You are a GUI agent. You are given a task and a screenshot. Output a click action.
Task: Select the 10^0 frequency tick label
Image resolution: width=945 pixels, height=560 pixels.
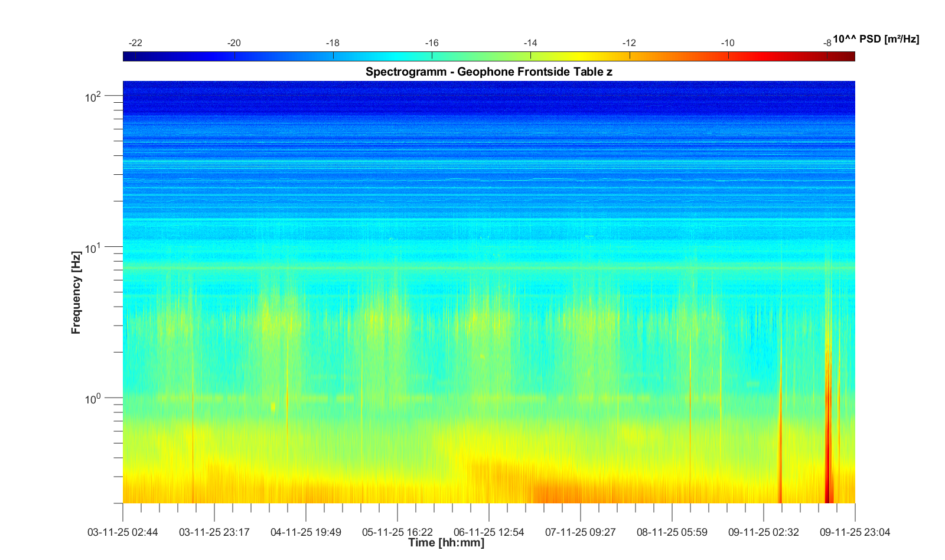coord(93,399)
